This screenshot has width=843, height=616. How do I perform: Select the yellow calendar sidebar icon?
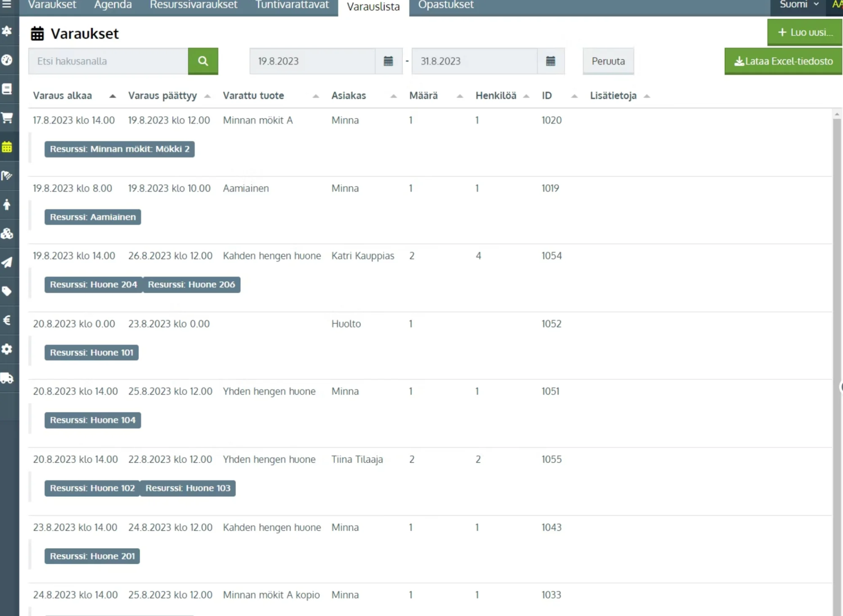pyautogui.click(x=7, y=147)
